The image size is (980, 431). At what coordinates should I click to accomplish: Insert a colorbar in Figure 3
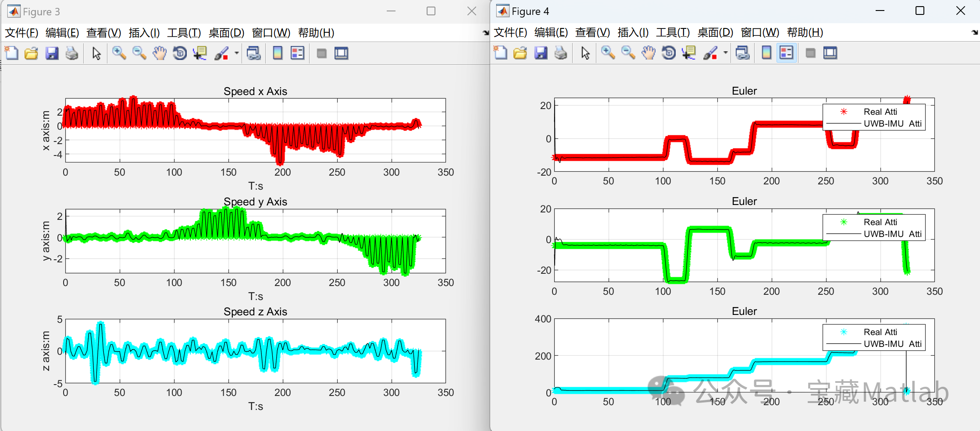point(277,53)
